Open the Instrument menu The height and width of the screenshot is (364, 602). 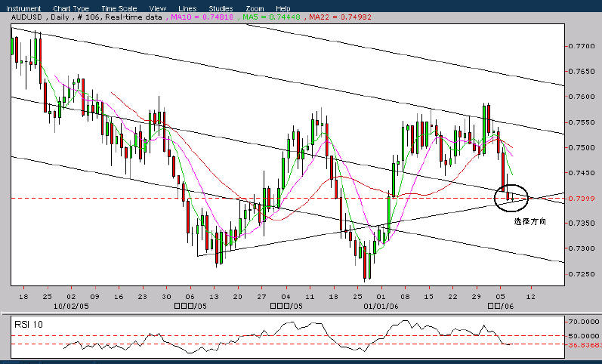coord(23,8)
